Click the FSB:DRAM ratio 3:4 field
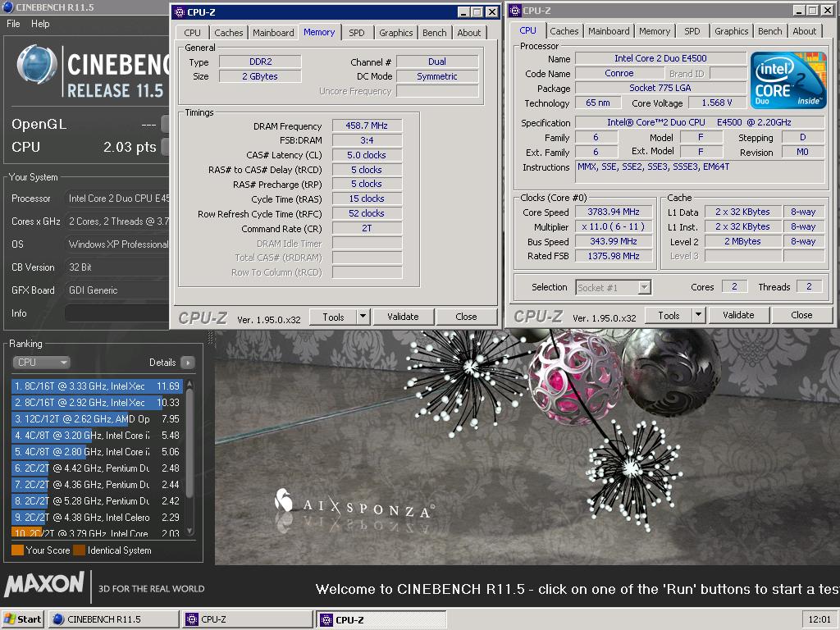 [x=367, y=140]
